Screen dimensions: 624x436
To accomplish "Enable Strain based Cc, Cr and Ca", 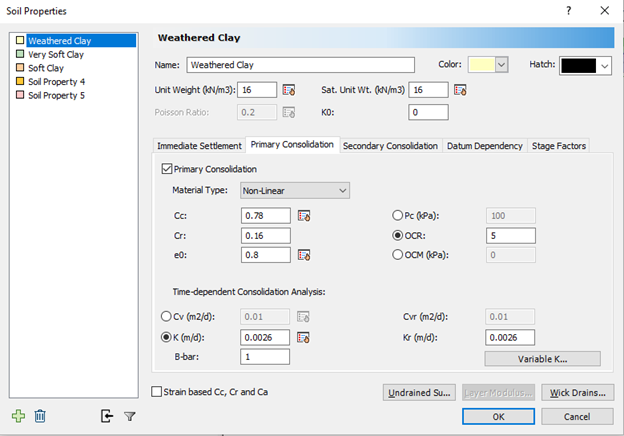I will tap(157, 392).
